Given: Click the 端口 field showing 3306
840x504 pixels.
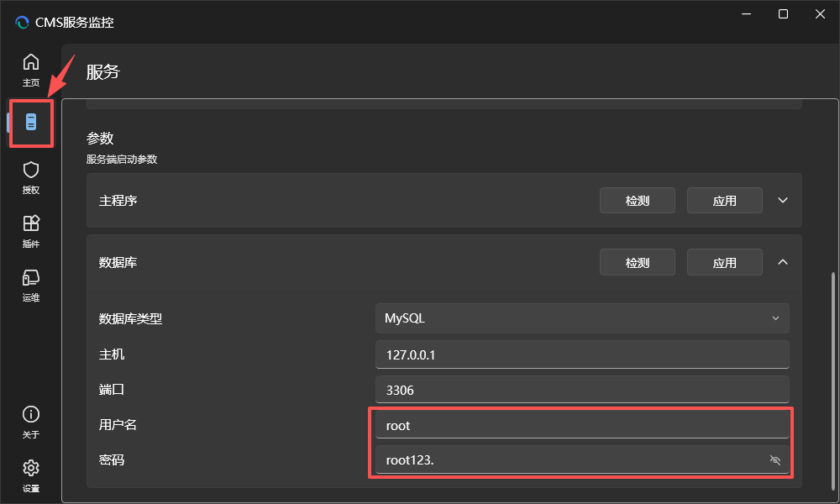Looking at the screenshot, I should pos(582,390).
